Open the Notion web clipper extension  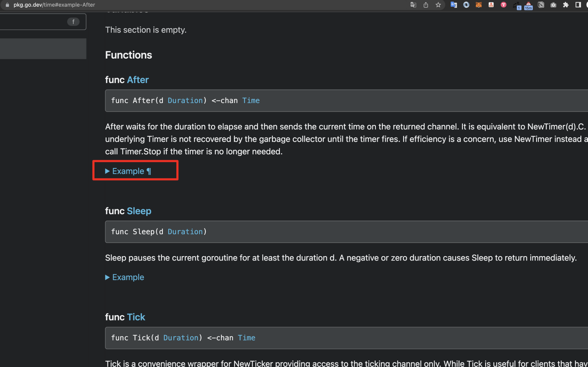[x=541, y=5]
